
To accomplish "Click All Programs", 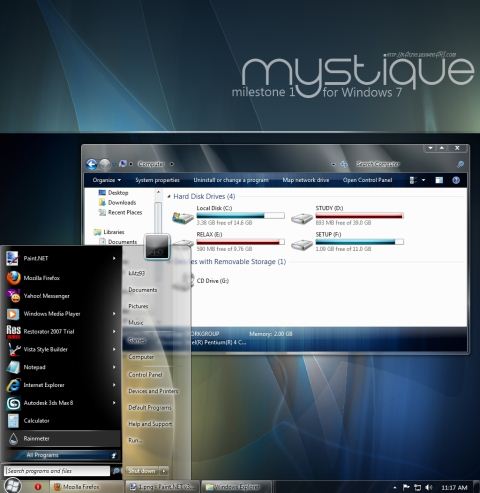I will [62, 455].
